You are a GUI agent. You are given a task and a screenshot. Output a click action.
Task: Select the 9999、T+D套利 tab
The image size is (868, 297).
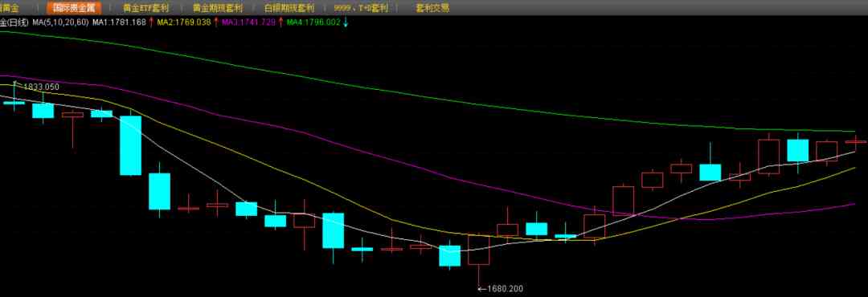361,8
